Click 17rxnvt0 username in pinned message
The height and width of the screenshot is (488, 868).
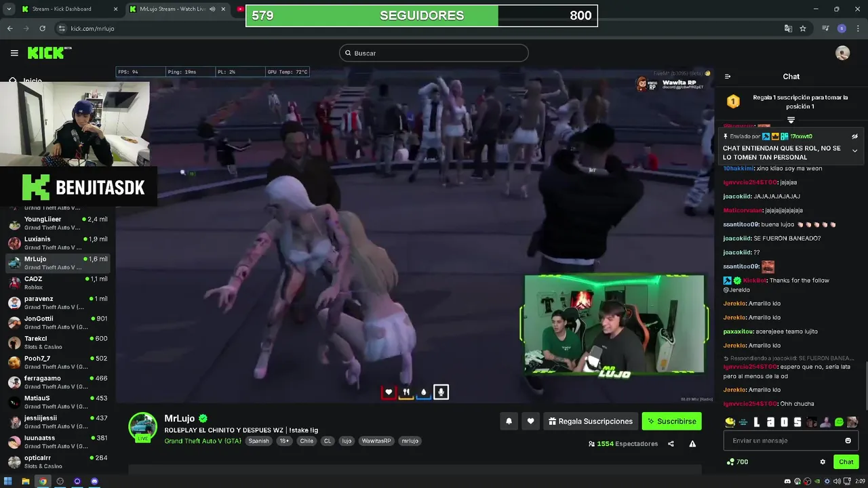(802, 136)
